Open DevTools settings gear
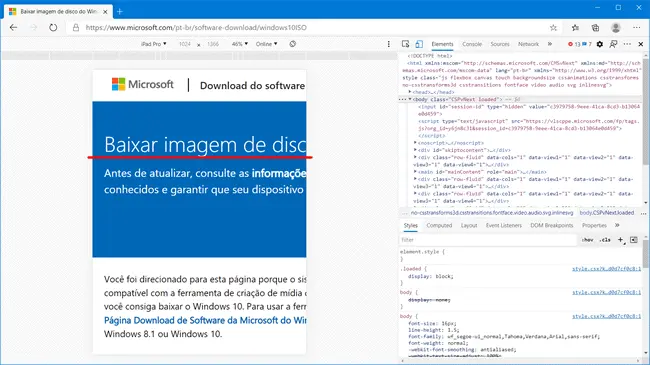The width and height of the screenshot is (650, 365). coord(599,44)
